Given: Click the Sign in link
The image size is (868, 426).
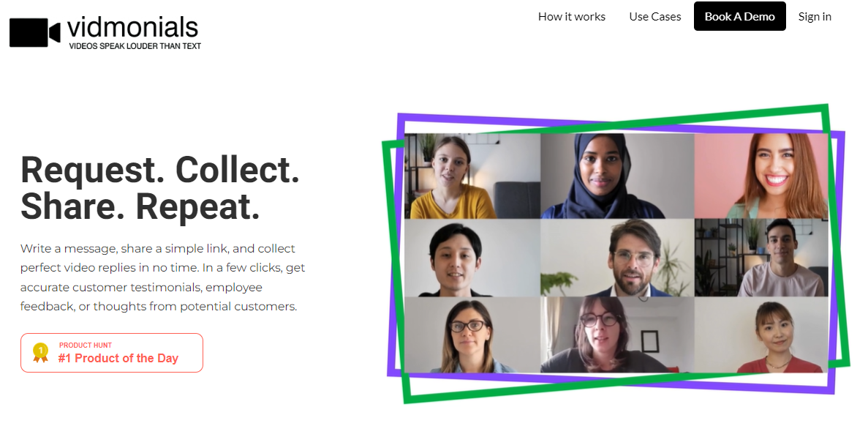Looking at the screenshot, I should tap(814, 16).
